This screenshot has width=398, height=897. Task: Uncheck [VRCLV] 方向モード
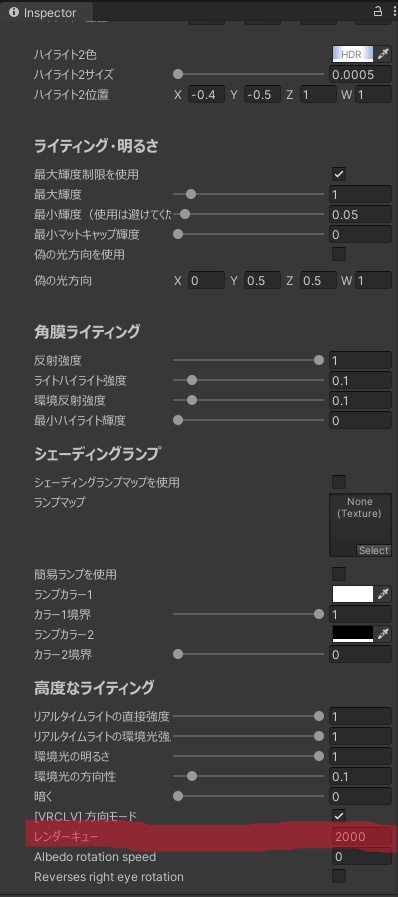tap(339, 816)
